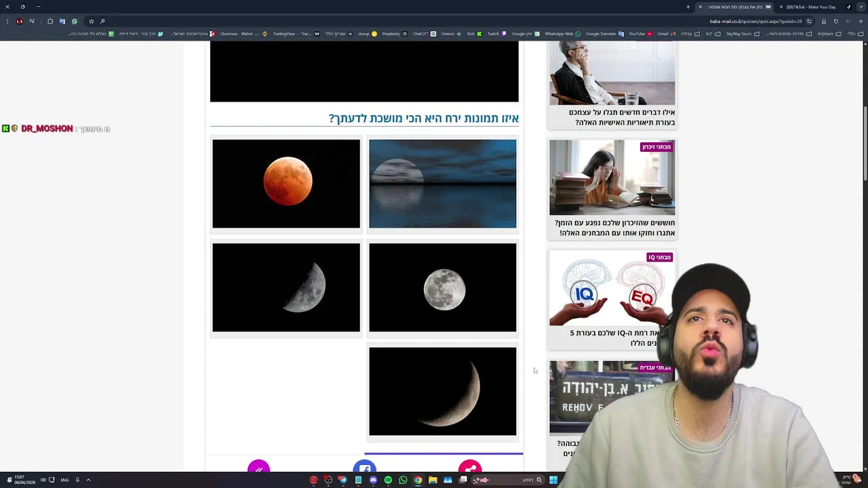
Task: Click the Grammarly extension icon
Action: coord(75,21)
